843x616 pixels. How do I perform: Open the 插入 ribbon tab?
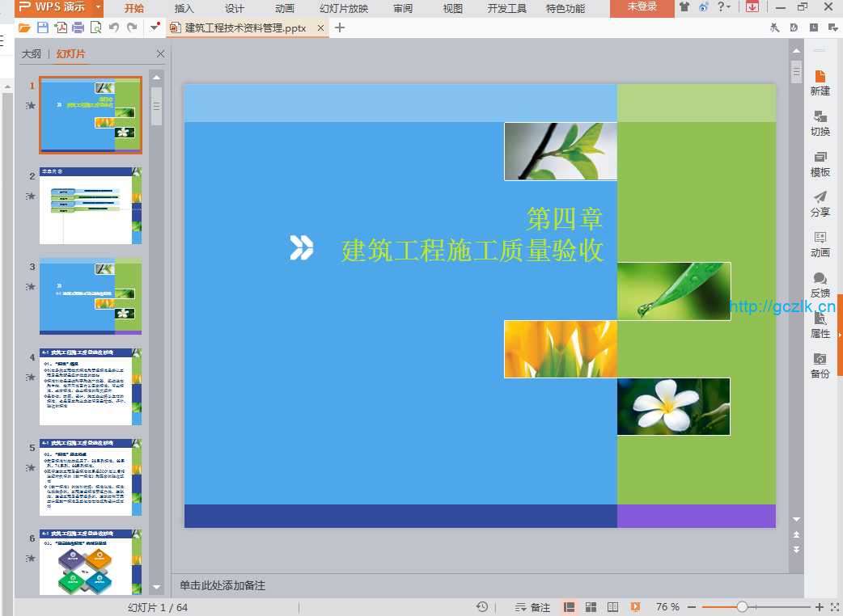click(184, 8)
